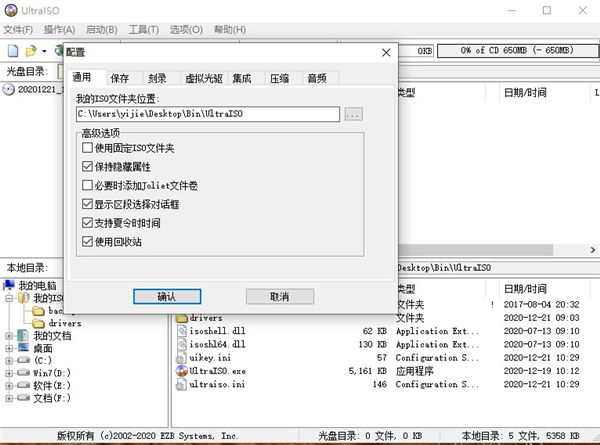600x445 pixels.
Task: Click the 取消 button
Action: click(x=280, y=297)
